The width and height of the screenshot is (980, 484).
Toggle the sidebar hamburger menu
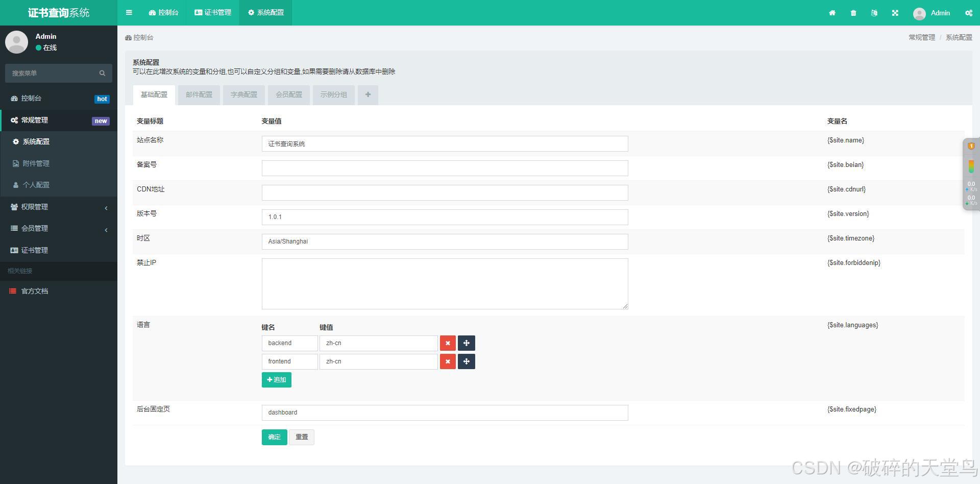click(129, 13)
